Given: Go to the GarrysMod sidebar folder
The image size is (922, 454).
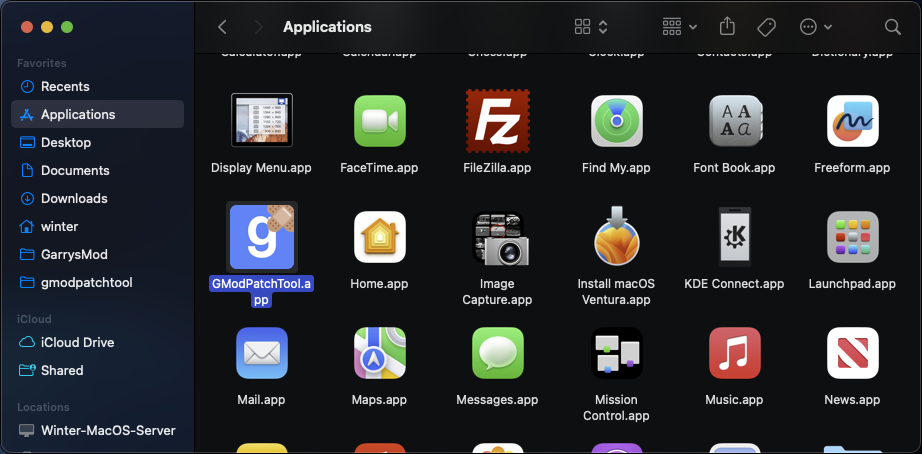Looking at the screenshot, I should pyautogui.click(x=74, y=254).
